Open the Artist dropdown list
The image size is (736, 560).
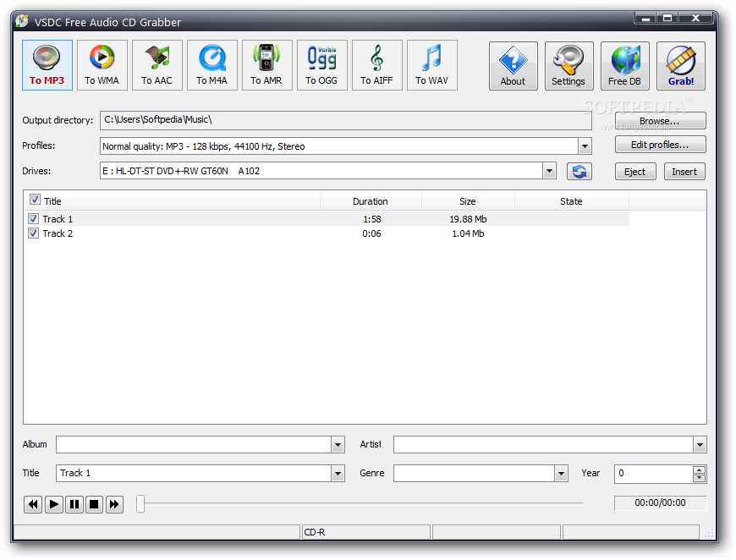(x=700, y=444)
